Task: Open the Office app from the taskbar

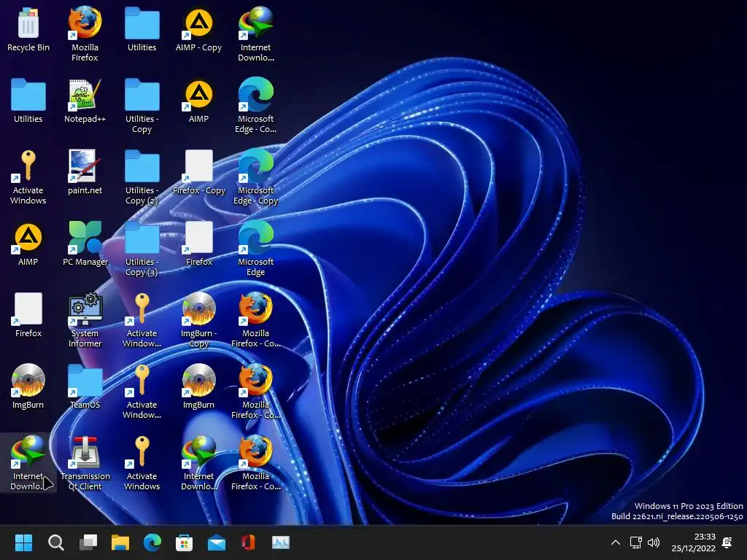Action: pyautogui.click(x=248, y=542)
